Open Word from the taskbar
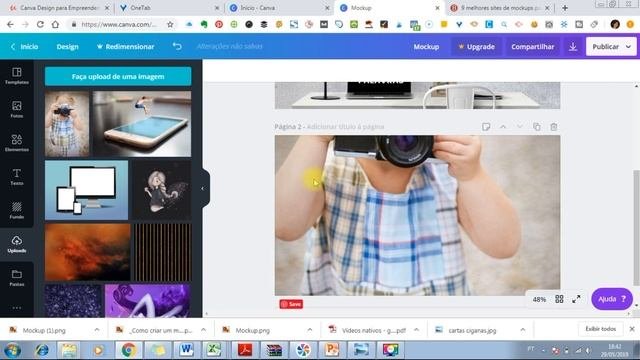This screenshot has width=640, height=360. (186, 350)
